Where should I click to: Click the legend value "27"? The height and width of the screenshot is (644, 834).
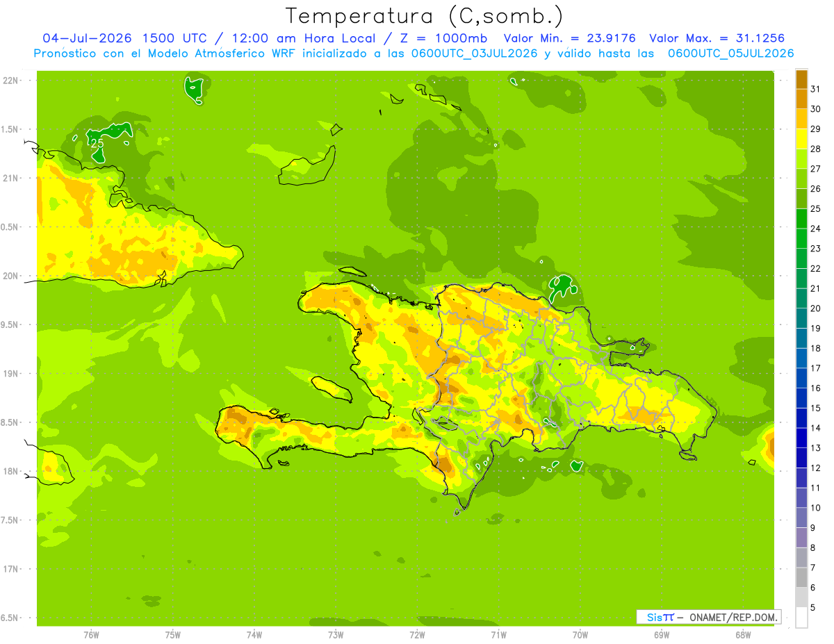[816, 169]
